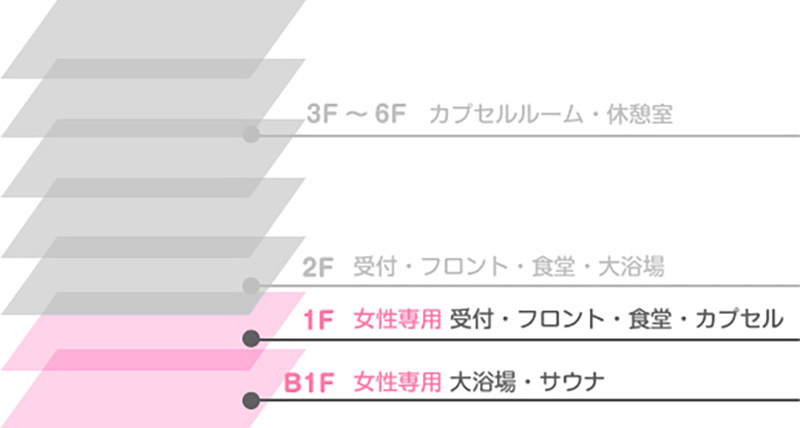The image size is (800, 428).
Task: Click the カプセルルーム・休憩室 text
Action: coord(550,114)
